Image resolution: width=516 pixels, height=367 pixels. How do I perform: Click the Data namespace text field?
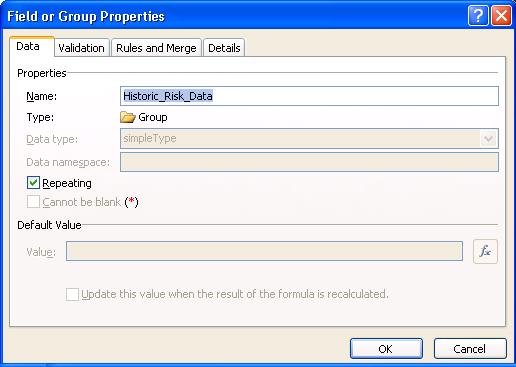tap(309, 162)
